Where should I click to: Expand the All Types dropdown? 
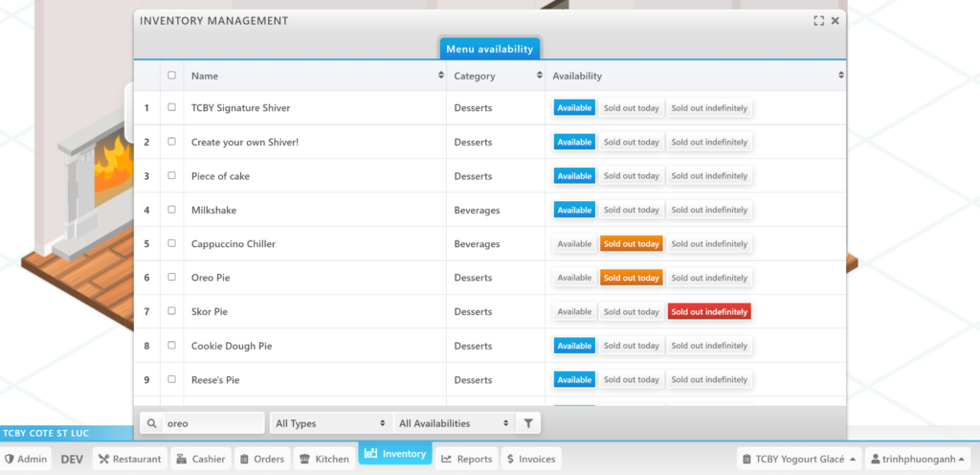pyautogui.click(x=330, y=423)
